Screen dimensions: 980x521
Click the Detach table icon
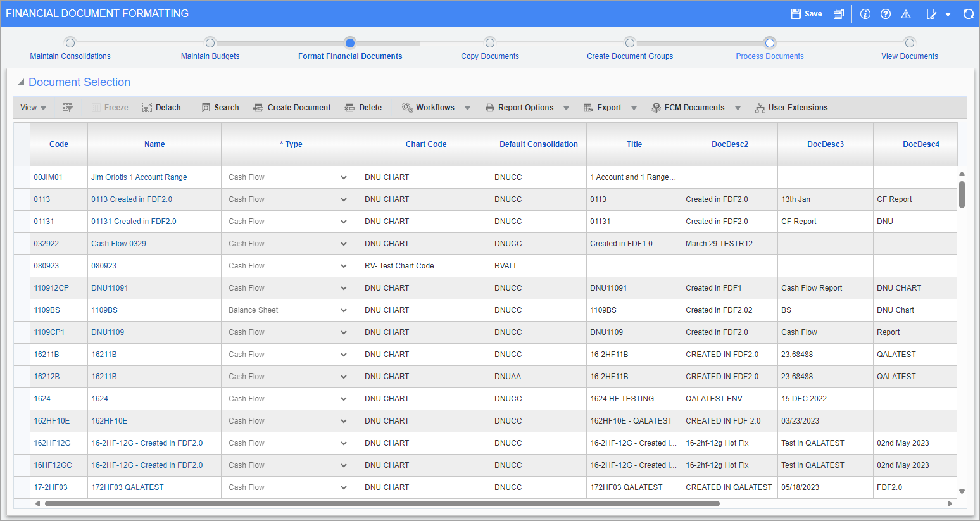pos(147,108)
